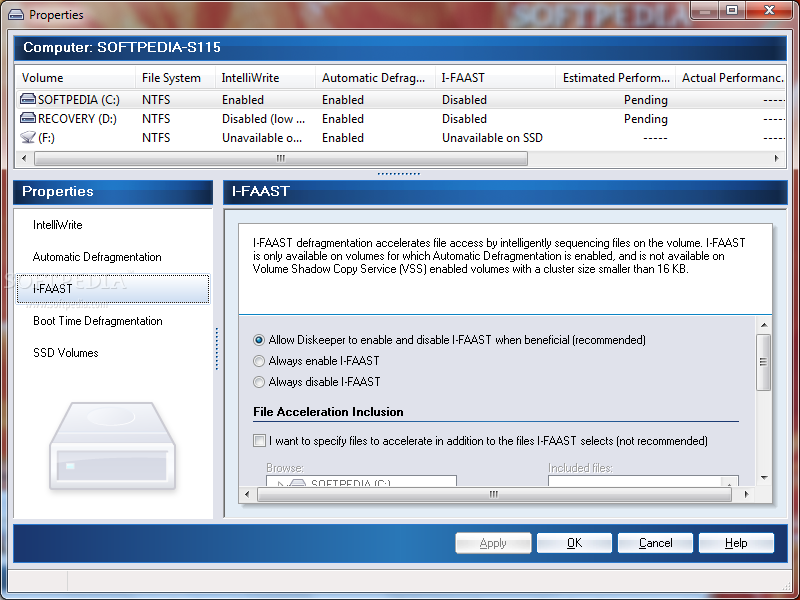Sort by IntelliWrite column header
Image resolution: width=800 pixels, height=600 pixels.
coord(265,78)
